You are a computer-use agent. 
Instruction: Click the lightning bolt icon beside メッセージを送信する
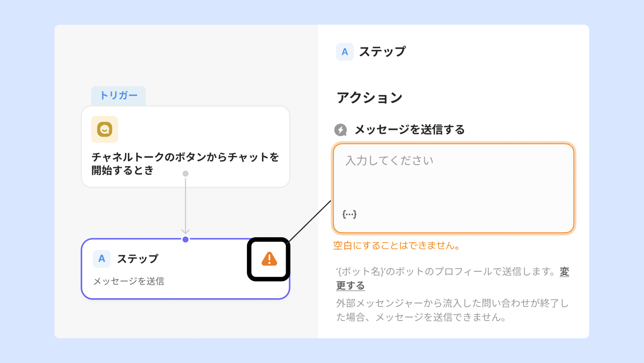tap(340, 130)
